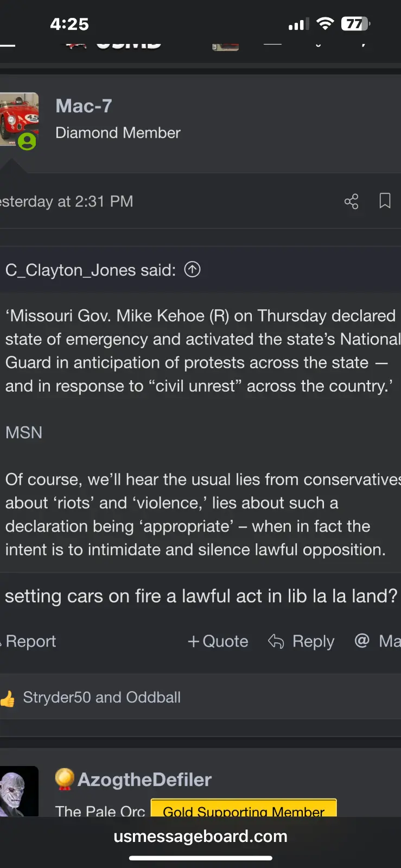This screenshot has width=401, height=868.
Task: Tap the thumbs-up likes icon
Action: click(8, 699)
